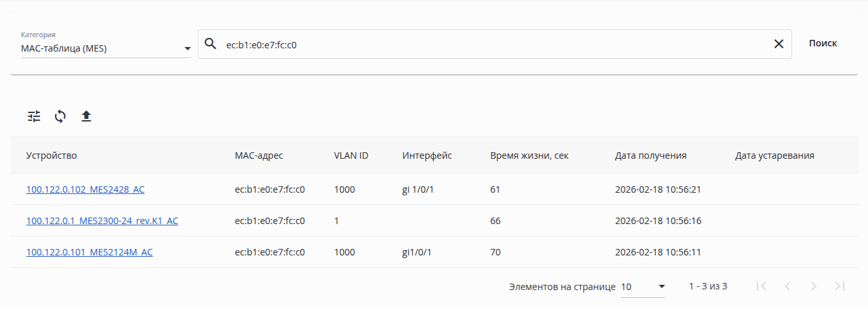Open device 100.122.0.1_MES2300-24_rev.K1_AC link
868x309 pixels.
tap(102, 221)
